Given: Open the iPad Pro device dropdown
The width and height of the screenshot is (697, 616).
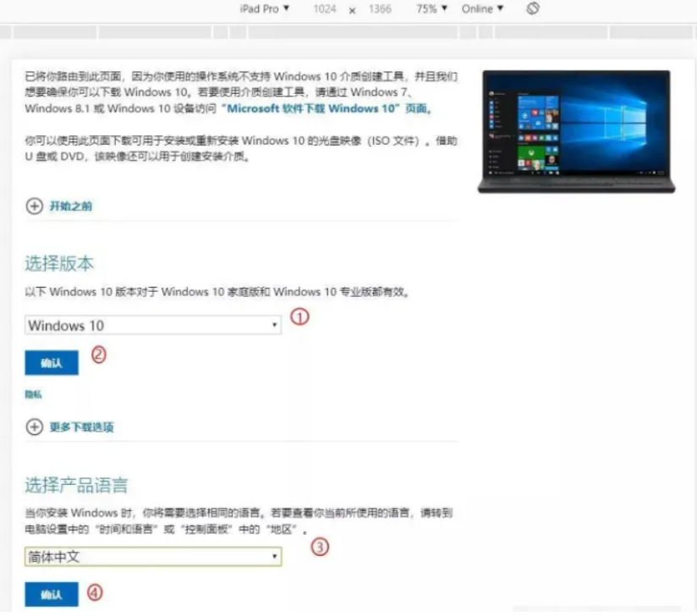Looking at the screenshot, I should (x=265, y=9).
